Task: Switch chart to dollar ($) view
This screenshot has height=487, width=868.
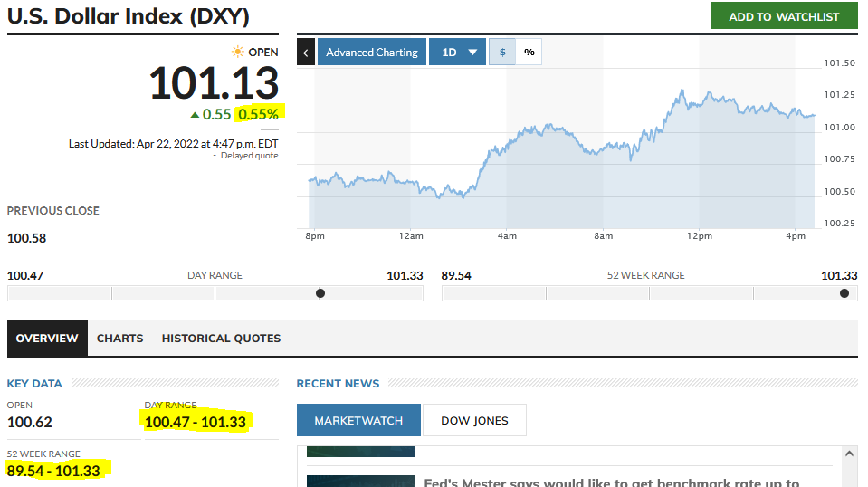Action: (502, 53)
